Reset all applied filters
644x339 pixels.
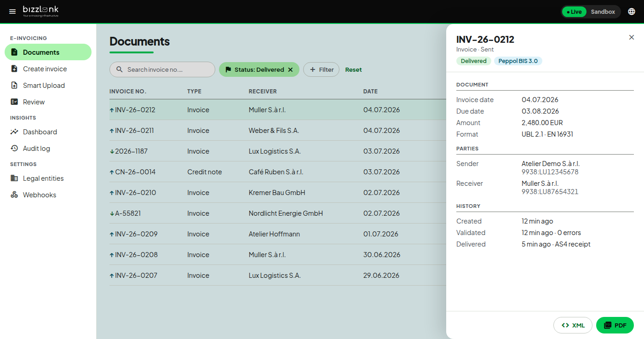click(x=353, y=70)
